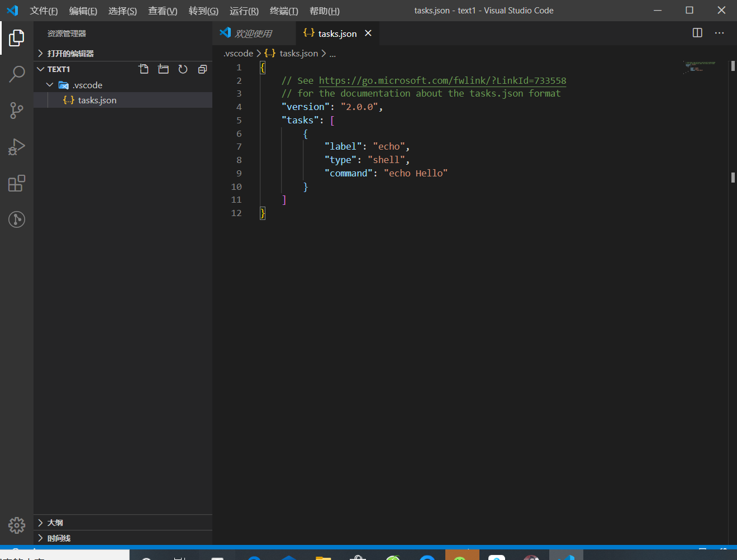Select tasks.json in the breadcrumb bar
737x560 pixels.
tap(298, 53)
